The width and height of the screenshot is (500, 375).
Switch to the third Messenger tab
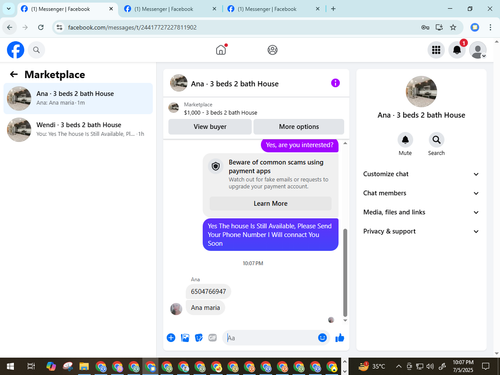[x=272, y=9]
